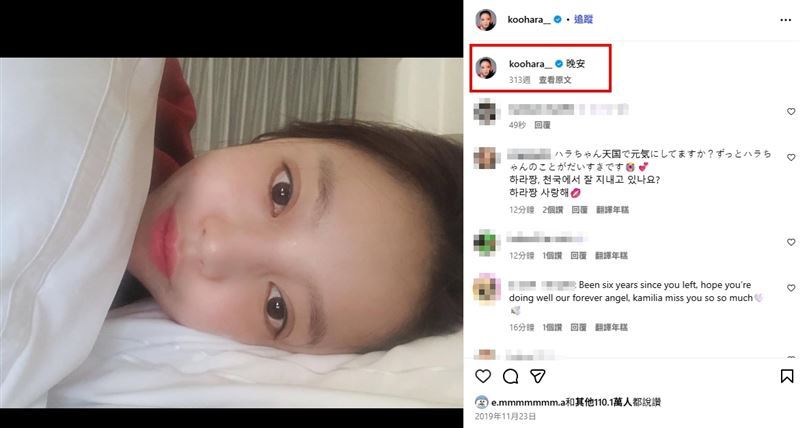Viewport: 800px width, 428px height.
Task: Click the 追蹤 follow link
Action: (x=583, y=19)
